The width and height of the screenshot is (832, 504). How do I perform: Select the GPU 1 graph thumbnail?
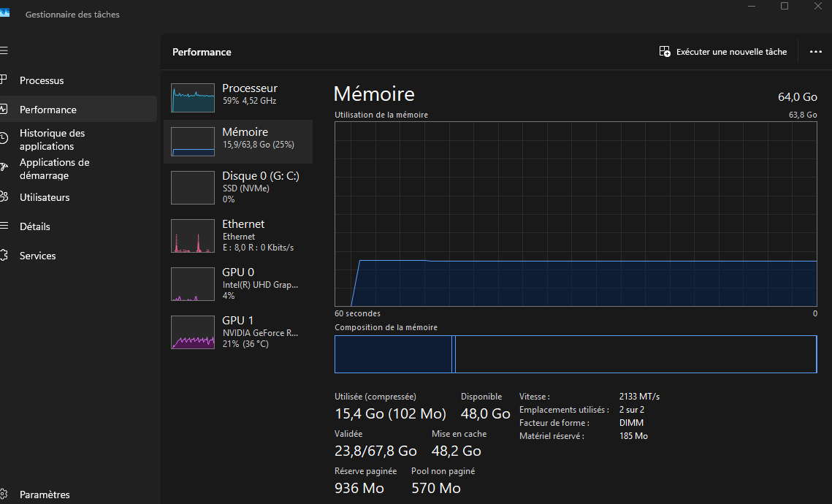point(193,332)
